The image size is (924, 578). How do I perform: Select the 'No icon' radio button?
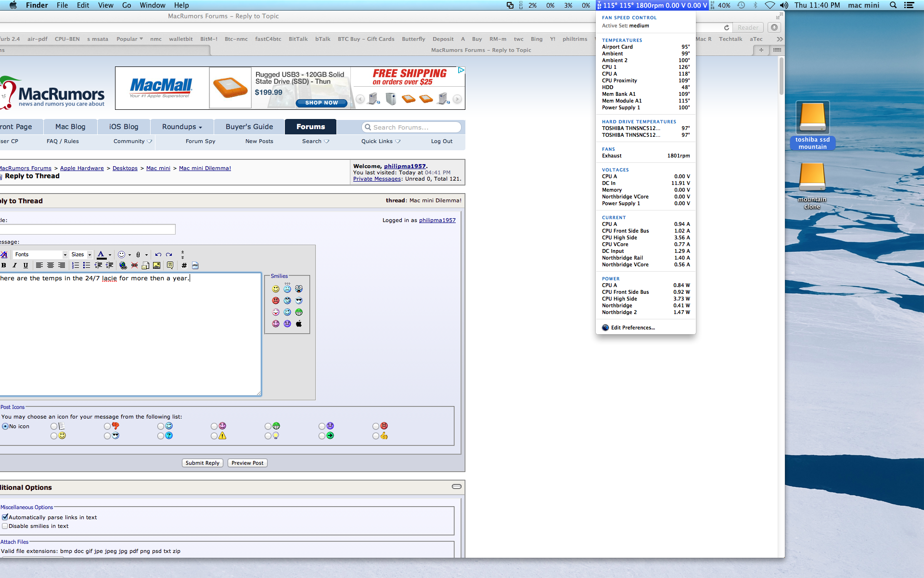coord(5,426)
